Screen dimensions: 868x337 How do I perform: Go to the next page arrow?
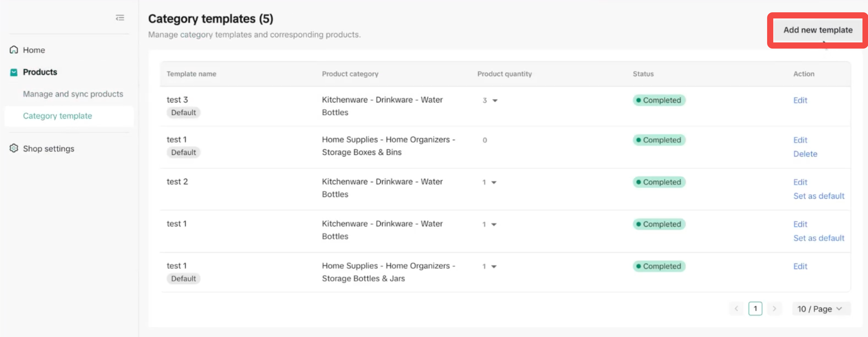[x=774, y=309]
